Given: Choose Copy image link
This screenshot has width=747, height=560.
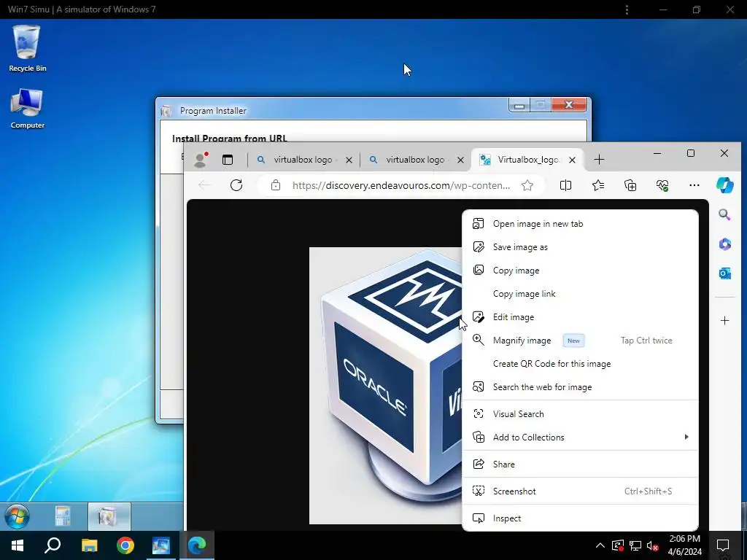Looking at the screenshot, I should point(580,294).
